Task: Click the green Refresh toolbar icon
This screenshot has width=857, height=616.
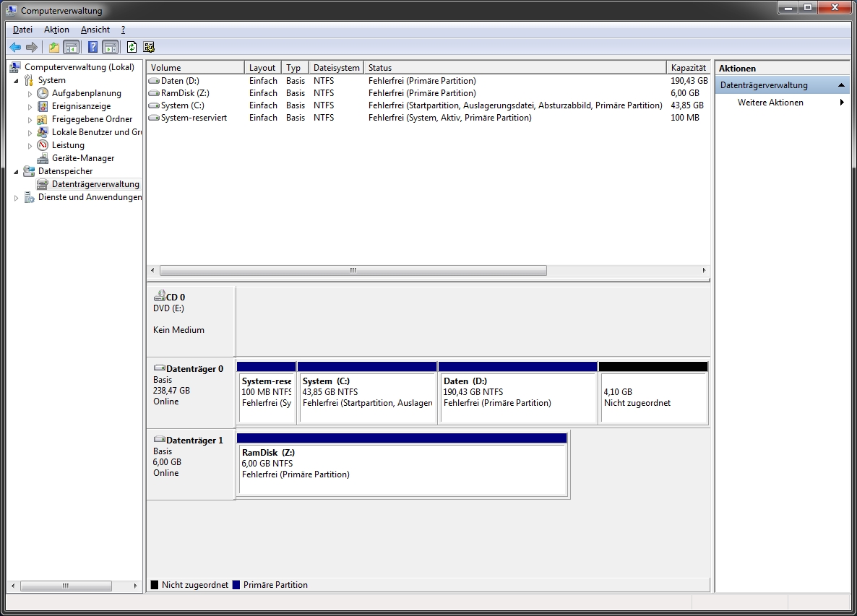Action: 132,48
